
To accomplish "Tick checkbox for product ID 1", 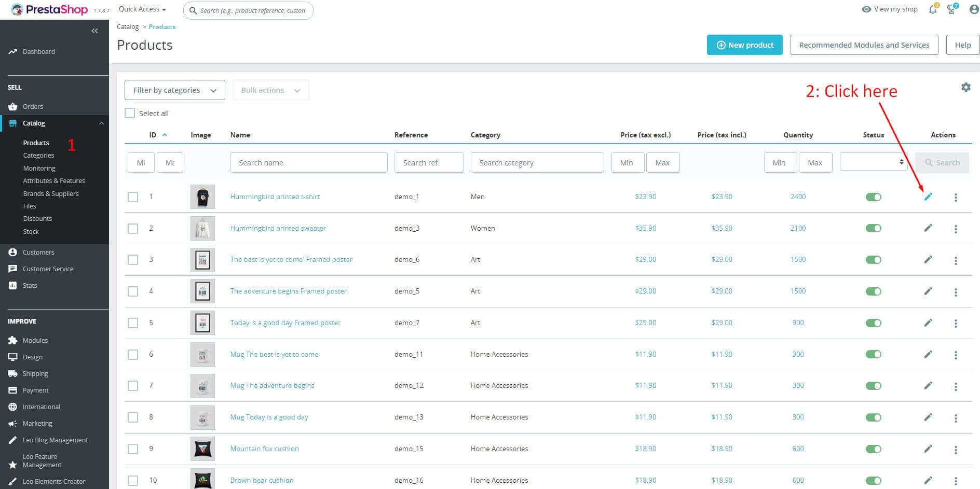I will click(x=133, y=197).
